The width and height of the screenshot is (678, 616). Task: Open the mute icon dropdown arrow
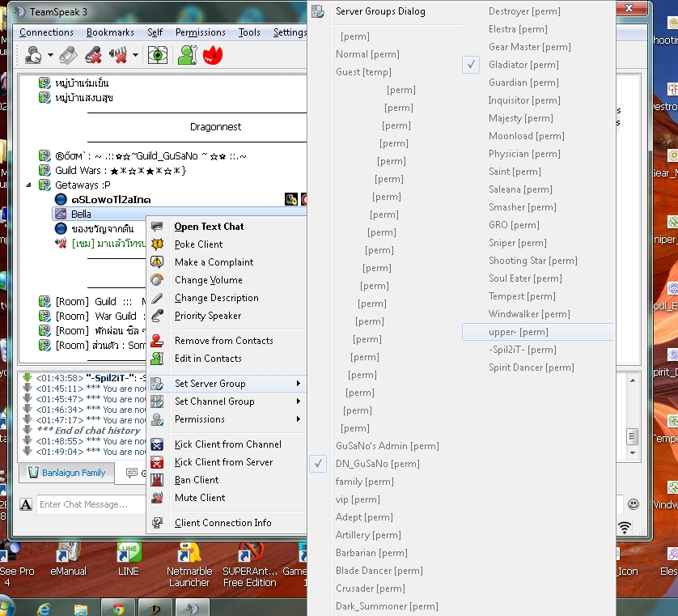click(135, 55)
